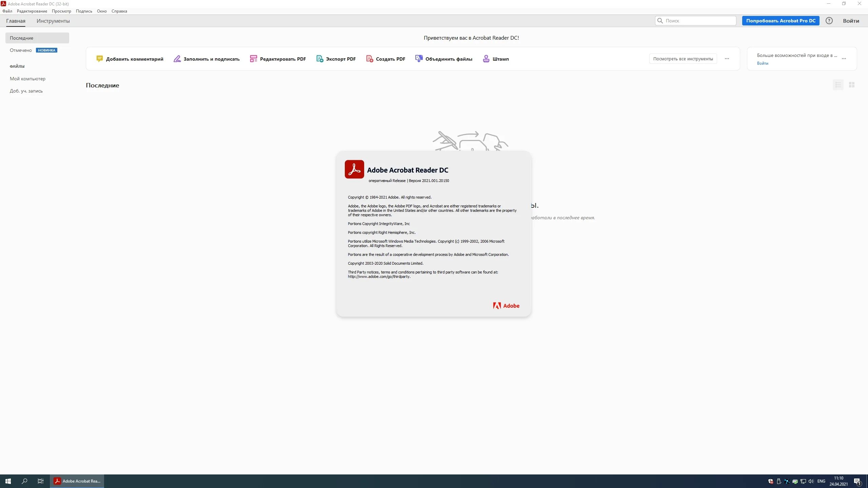Switch to the Инструменты tab
868x488 pixels.
[x=53, y=21]
